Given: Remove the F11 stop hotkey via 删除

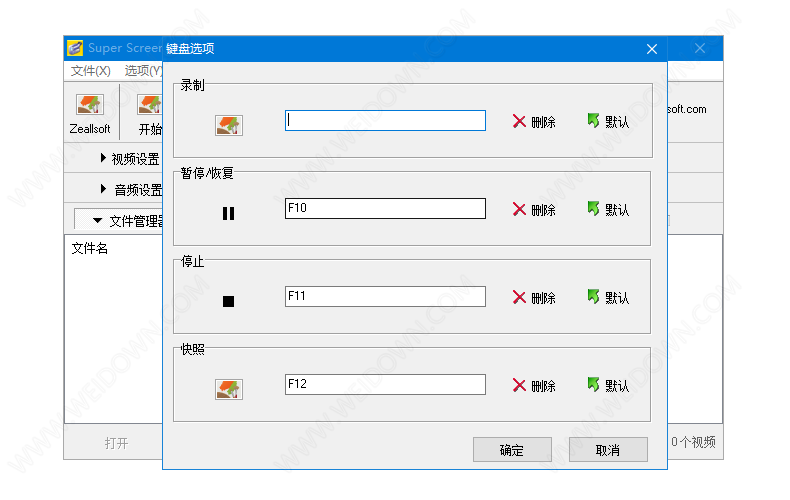Looking at the screenshot, I should (x=534, y=297).
